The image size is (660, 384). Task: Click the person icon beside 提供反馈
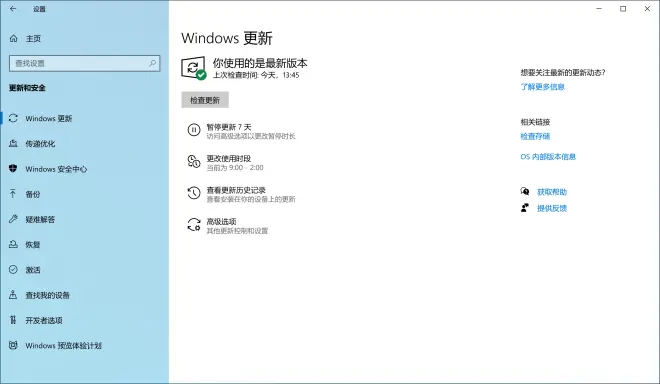pos(525,208)
